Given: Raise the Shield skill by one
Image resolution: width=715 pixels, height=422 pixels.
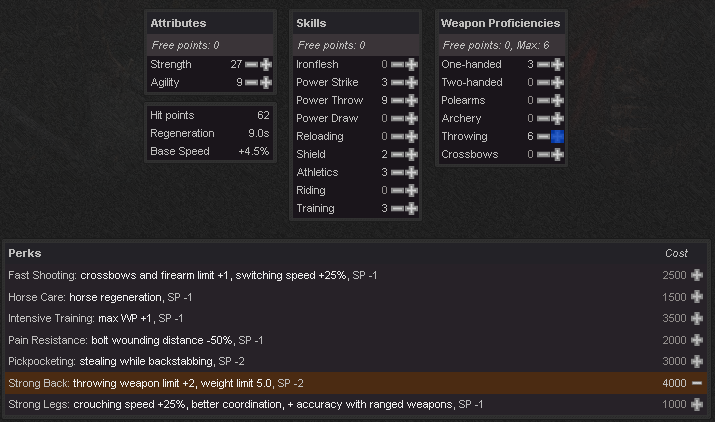Looking at the screenshot, I should click(x=412, y=154).
